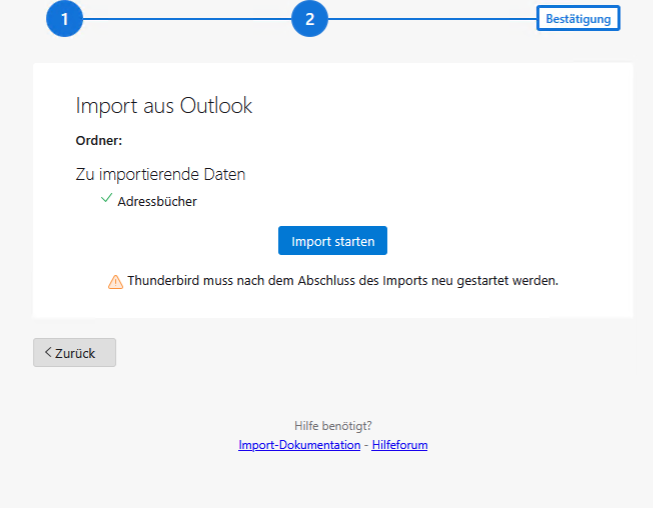Open the Hilfeforum link

pyautogui.click(x=399, y=445)
